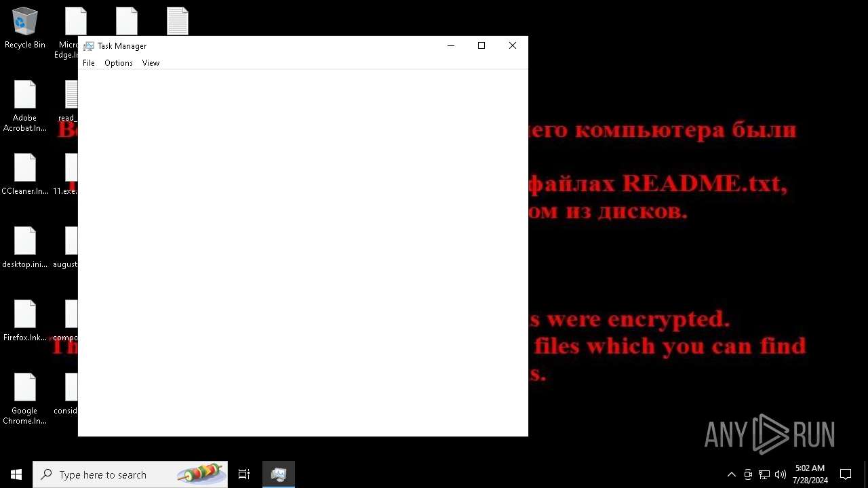Screen dimensions: 868x488
Task: Click the volume speaker tray icon
Action: 781,474
